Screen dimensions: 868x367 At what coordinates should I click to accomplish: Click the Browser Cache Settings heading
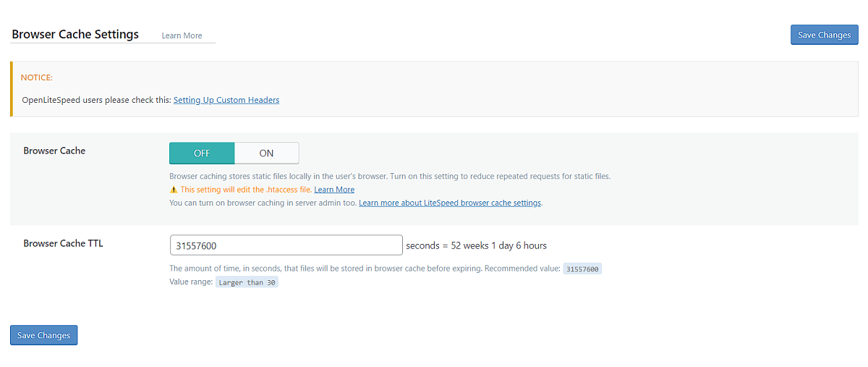(x=75, y=34)
